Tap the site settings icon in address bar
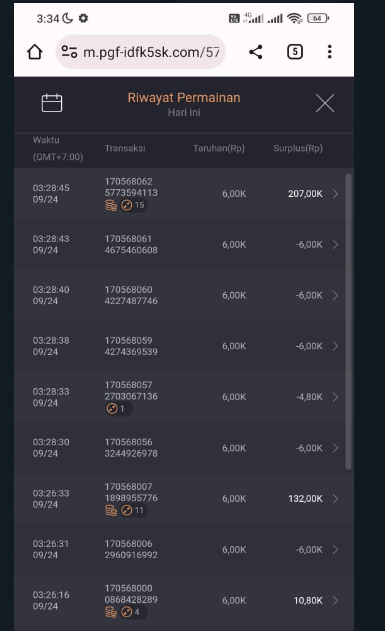The height and width of the screenshot is (631, 385). 69,52
